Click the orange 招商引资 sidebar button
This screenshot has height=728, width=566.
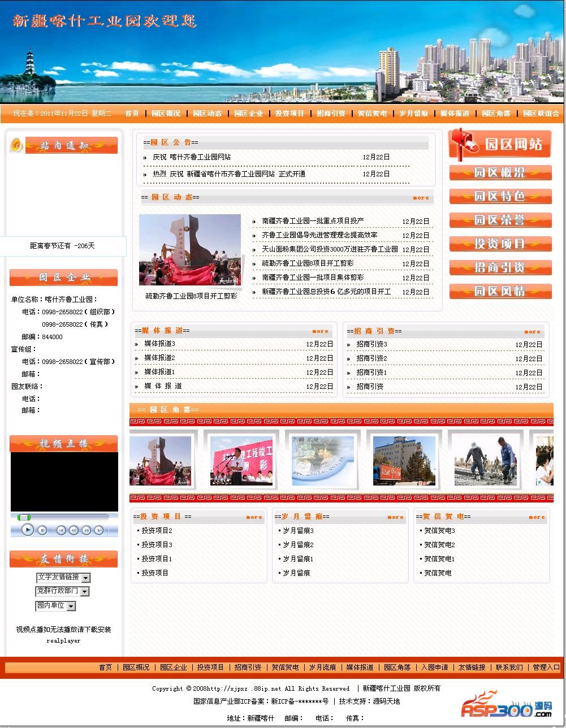pyautogui.click(x=500, y=267)
